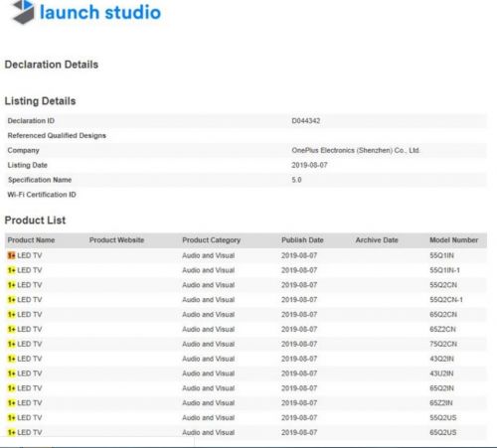Image resolution: width=497 pixels, height=448 pixels.
Task: Click the model number 43Q2IN cell
Action: (x=441, y=359)
